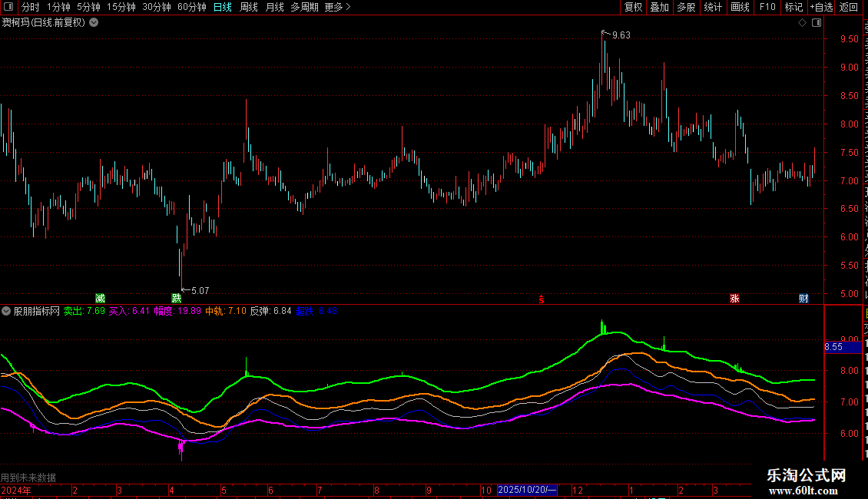
Task: Click the 叠加 overlay button
Action: pos(659,7)
